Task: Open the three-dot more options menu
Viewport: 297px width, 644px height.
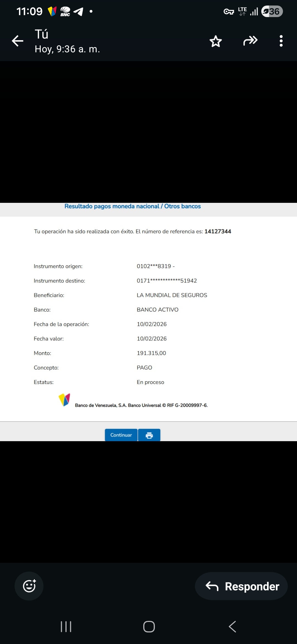Action: click(281, 41)
